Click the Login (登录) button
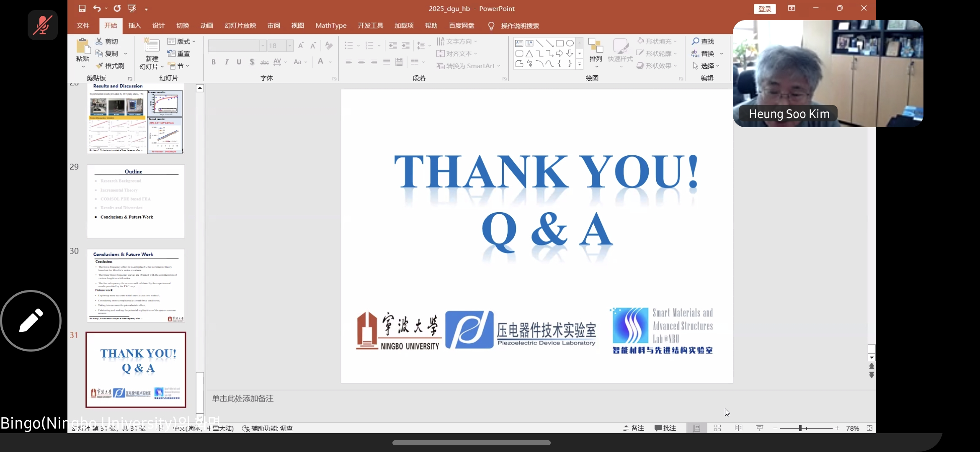Viewport: 980px width, 452px height. tap(765, 9)
